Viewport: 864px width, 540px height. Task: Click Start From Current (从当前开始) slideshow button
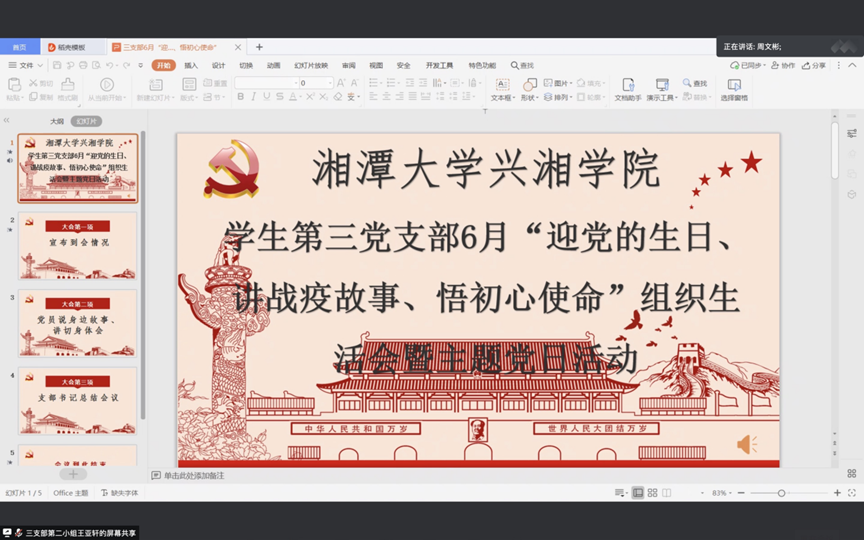(107, 89)
